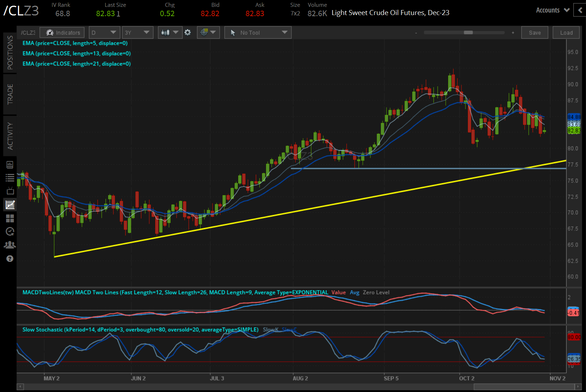
Task: Click the watchlist icon in sidebar
Action: pos(10,178)
